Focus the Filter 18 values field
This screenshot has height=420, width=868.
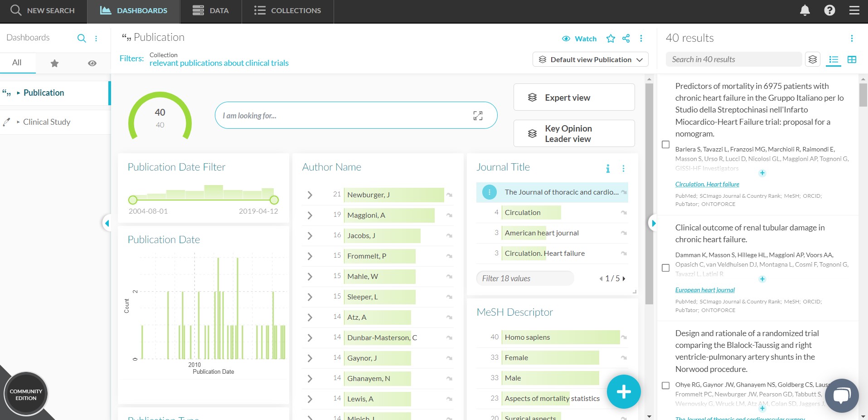click(x=525, y=278)
